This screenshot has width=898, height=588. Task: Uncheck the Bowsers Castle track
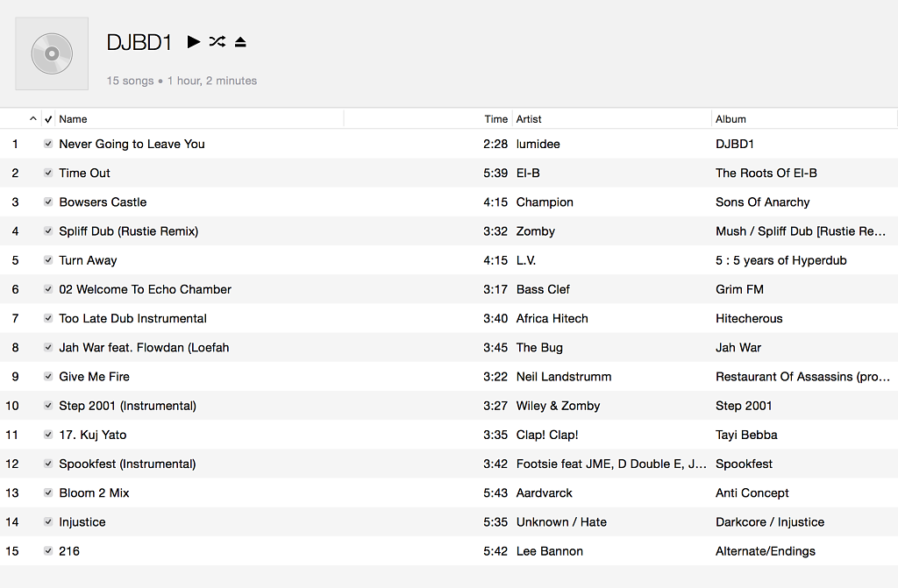pos(48,202)
